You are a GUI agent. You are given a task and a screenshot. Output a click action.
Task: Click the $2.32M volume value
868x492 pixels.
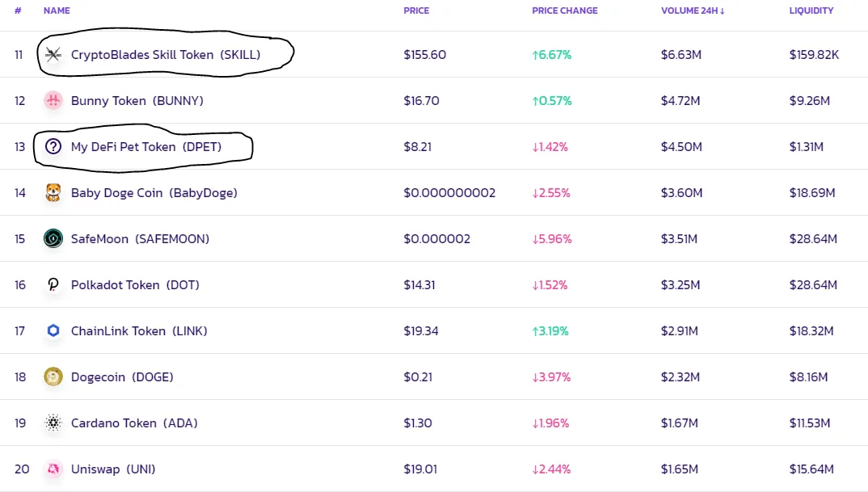[x=680, y=377]
